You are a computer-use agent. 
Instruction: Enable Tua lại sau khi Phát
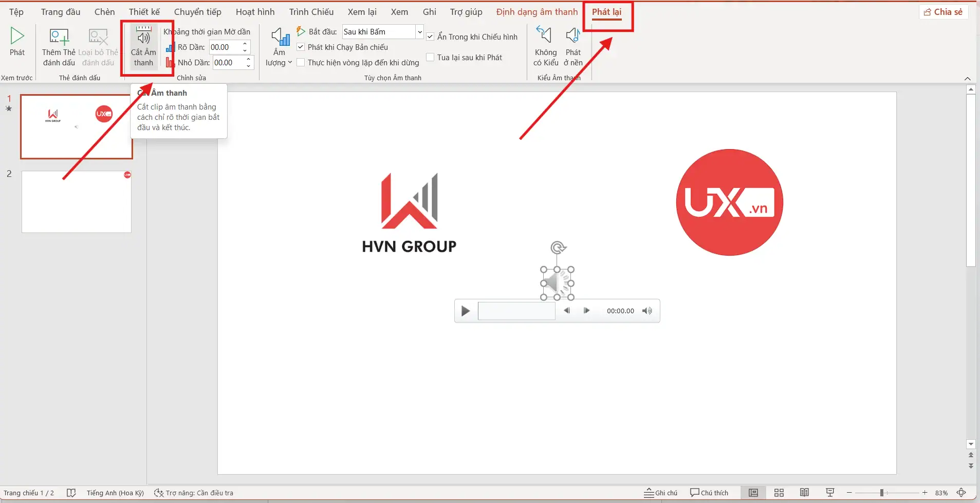(431, 58)
